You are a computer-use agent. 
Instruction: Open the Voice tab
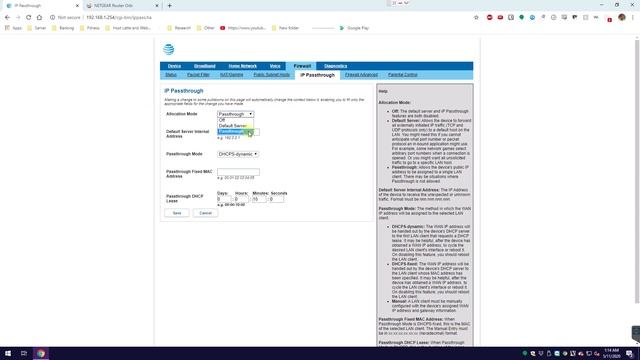[275, 66]
